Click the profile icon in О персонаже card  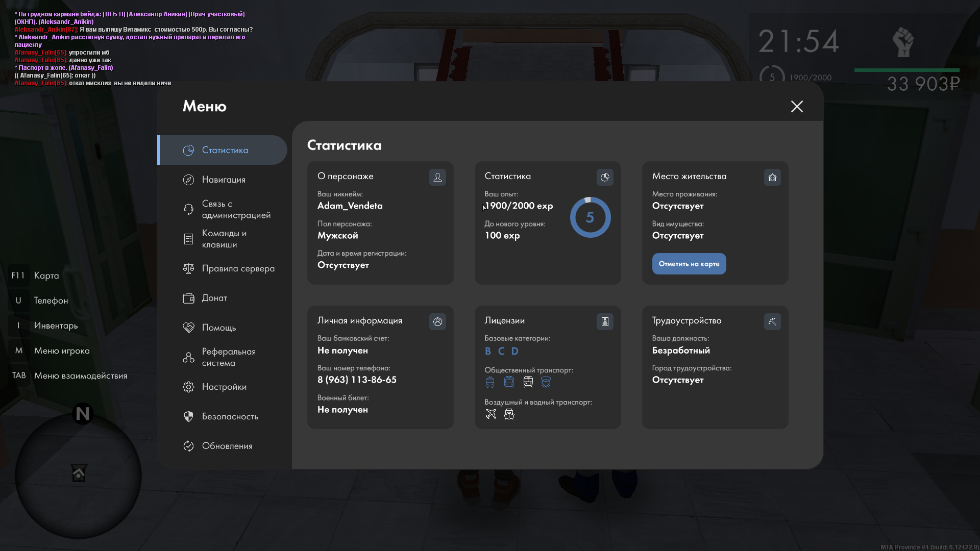tap(437, 177)
